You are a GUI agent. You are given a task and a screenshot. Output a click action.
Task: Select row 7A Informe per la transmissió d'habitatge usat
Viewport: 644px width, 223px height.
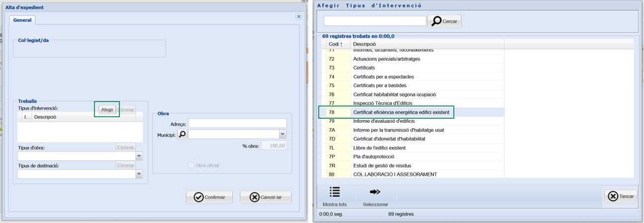pyautogui.click(x=413, y=130)
